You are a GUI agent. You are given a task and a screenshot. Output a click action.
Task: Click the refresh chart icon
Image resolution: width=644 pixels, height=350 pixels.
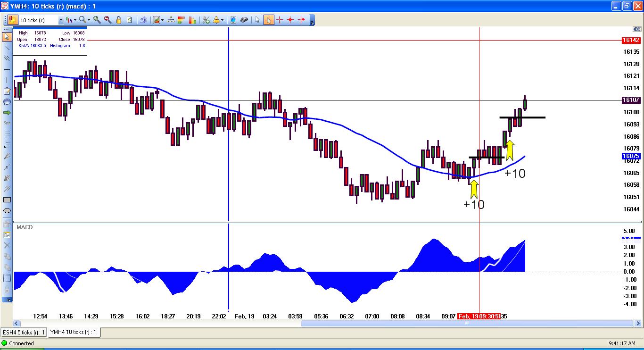click(129, 20)
